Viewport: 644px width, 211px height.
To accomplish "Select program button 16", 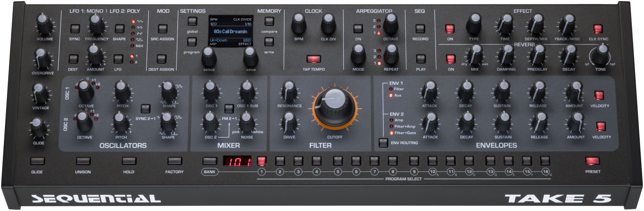I will point(545,161).
